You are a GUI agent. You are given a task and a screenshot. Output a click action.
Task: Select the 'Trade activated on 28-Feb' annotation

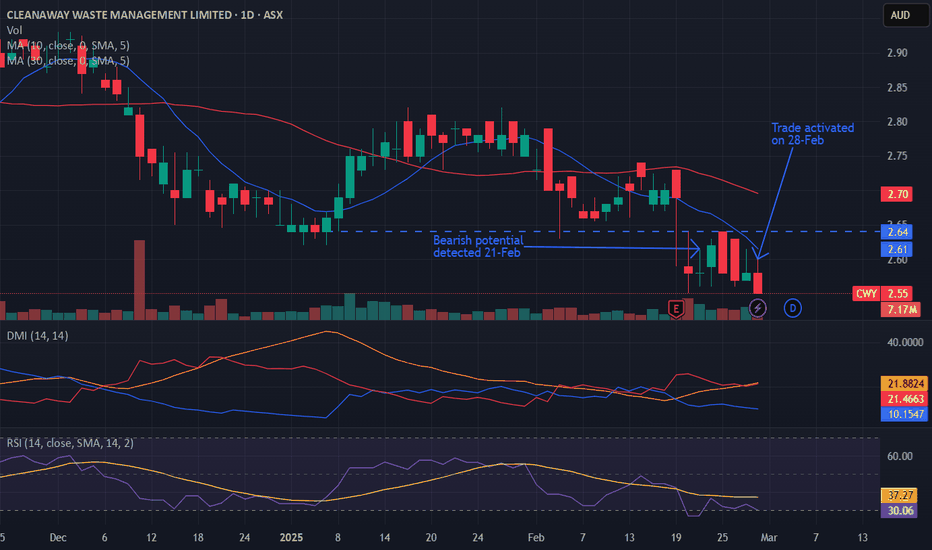pyautogui.click(x=813, y=134)
